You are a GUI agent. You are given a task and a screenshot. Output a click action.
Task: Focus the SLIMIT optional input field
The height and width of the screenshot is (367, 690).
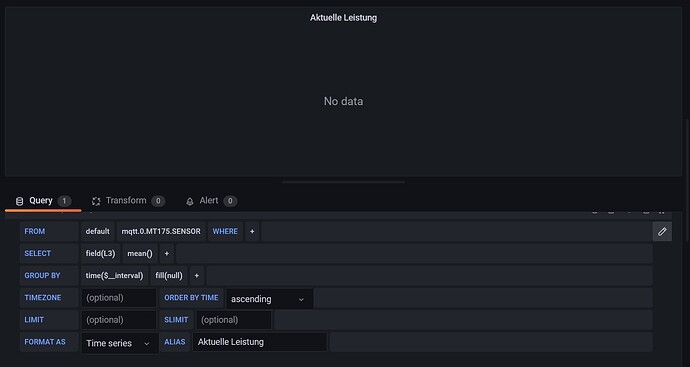234,320
